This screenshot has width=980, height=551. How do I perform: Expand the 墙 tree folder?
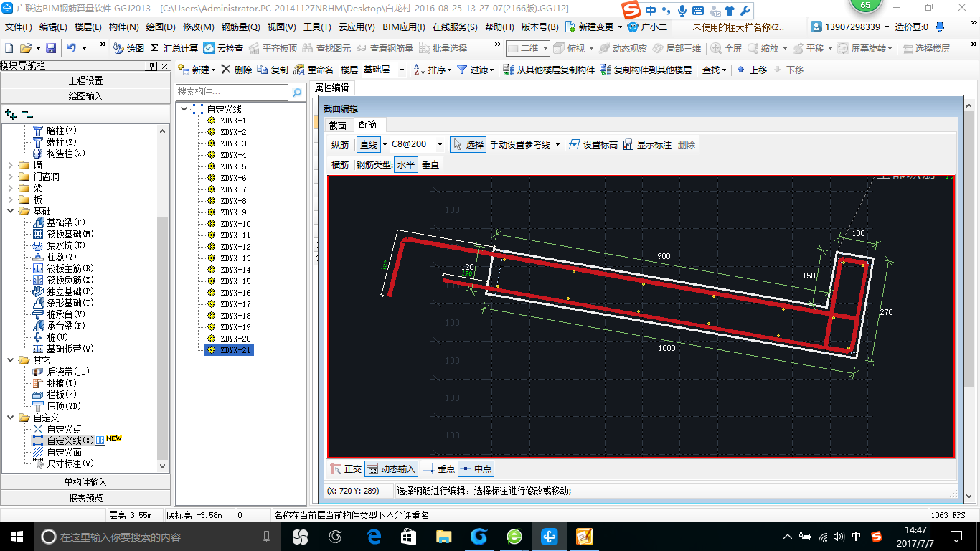pyautogui.click(x=11, y=165)
